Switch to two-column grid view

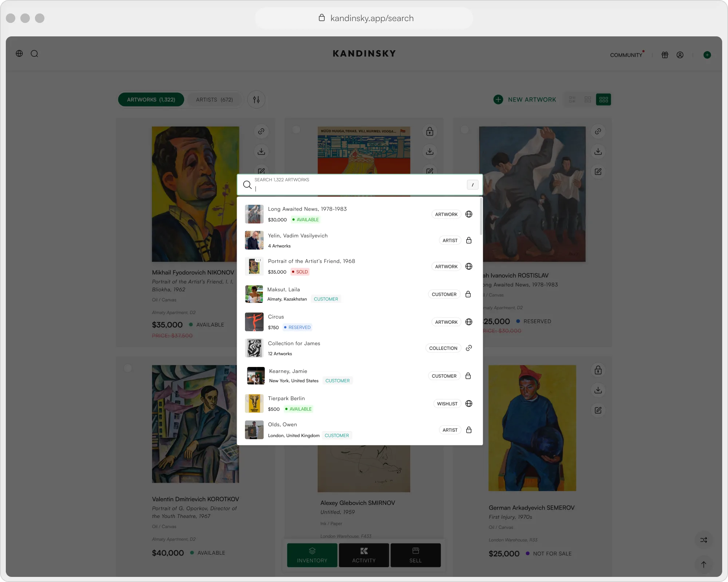pyautogui.click(x=587, y=100)
